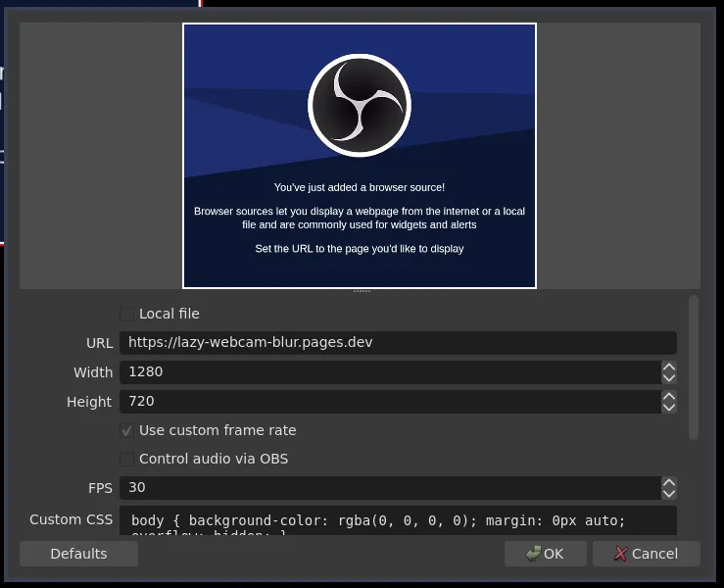This screenshot has width=724, height=588.
Task: Click the browser source preview thumbnail
Action: click(x=360, y=156)
